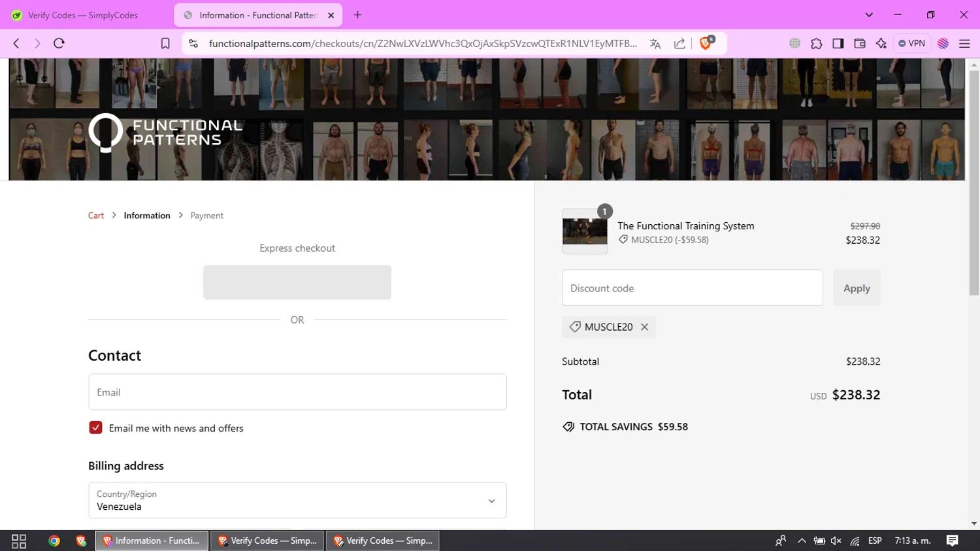The image size is (980, 551).
Task: Click the VPN button in toolbar
Action: coord(911,43)
